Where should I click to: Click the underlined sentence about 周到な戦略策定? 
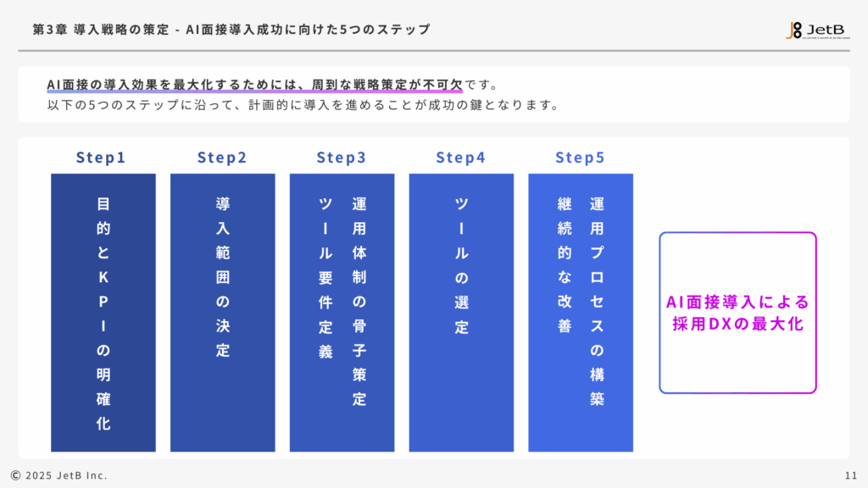[x=254, y=86]
